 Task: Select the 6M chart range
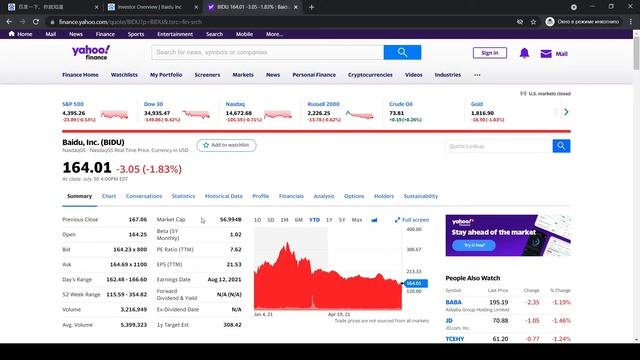[299, 220]
